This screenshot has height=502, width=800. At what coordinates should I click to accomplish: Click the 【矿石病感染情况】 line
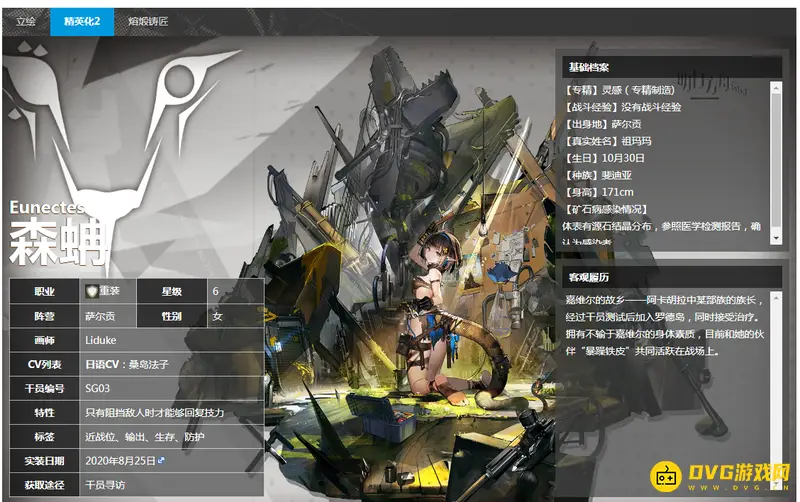click(x=606, y=209)
